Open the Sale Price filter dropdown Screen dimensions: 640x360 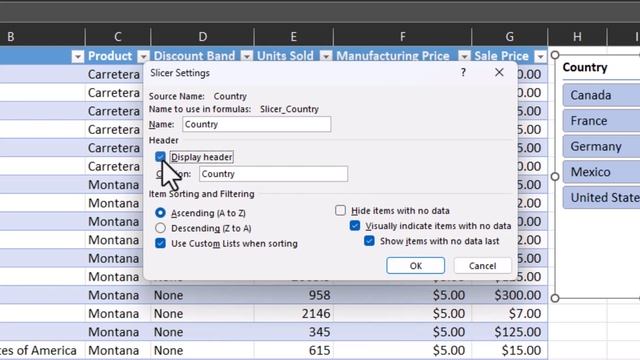(x=540, y=56)
